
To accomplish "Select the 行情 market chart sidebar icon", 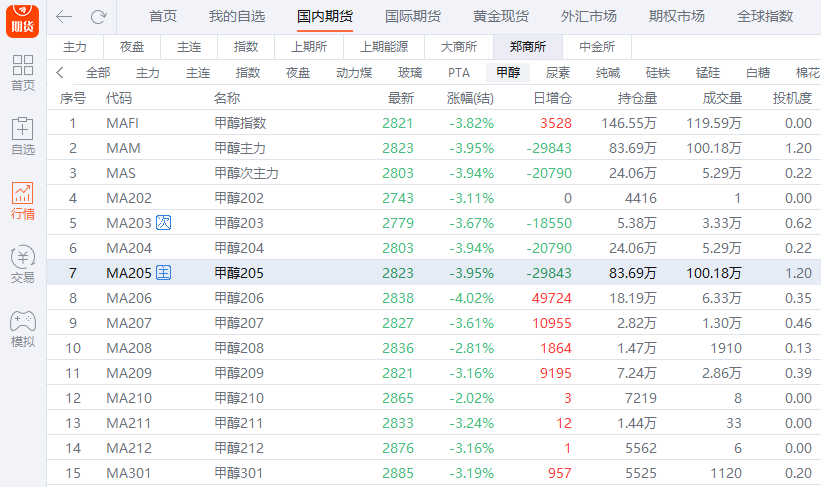I will [x=22, y=201].
